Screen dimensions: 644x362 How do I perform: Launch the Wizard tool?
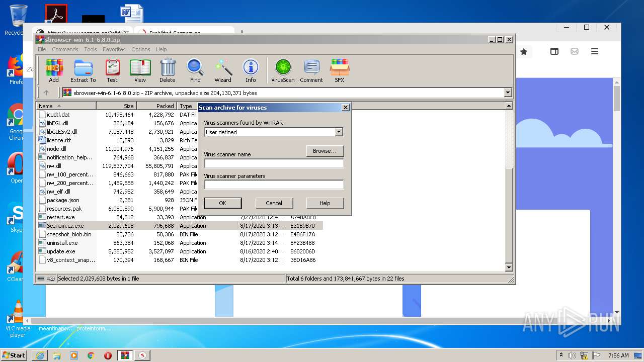click(x=223, y=71)
